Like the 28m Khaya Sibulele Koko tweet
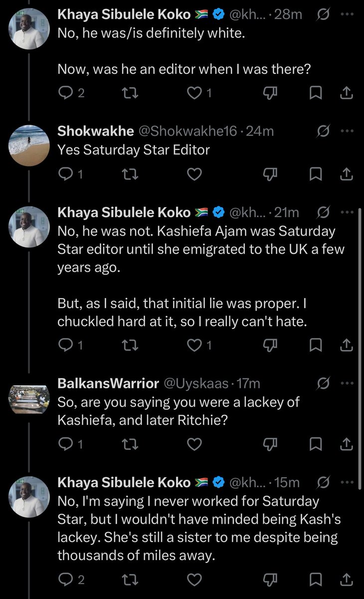 (199, 92)
